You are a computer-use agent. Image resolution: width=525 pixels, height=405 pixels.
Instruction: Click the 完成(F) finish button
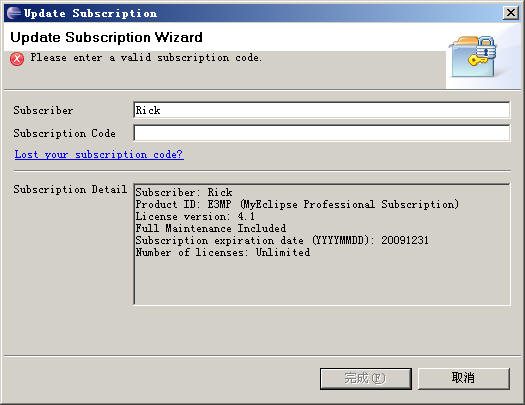pyautogui.click(x=366, y=379)
